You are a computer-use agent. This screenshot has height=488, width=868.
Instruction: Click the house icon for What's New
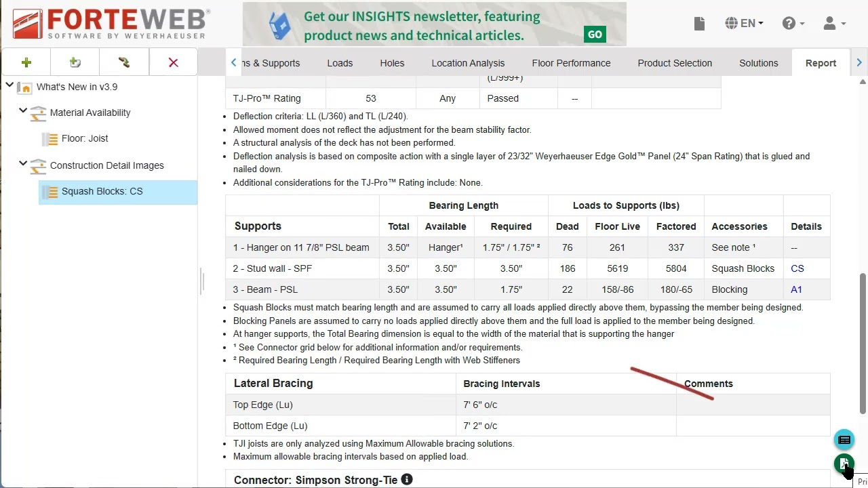pyautogui.click(x=25, y=87)
